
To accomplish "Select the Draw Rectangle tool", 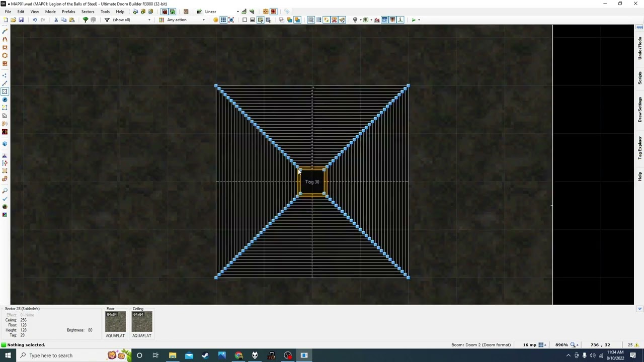I will (x=5, y=47).
